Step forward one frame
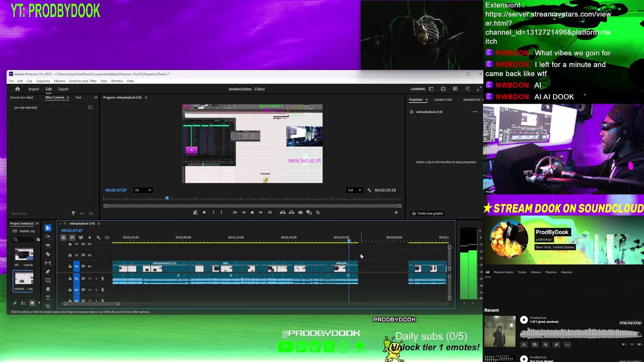 click(261, 213)
